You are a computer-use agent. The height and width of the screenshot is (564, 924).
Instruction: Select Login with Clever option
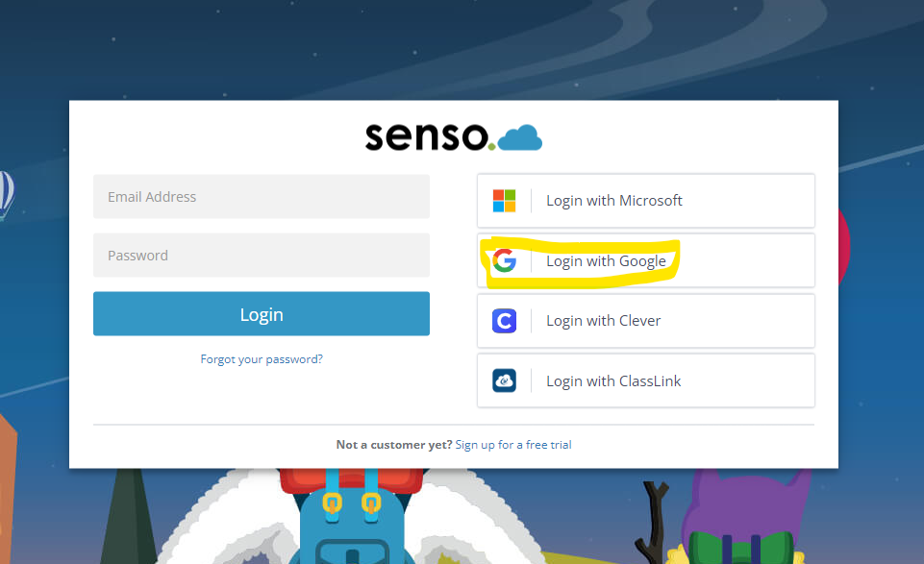tap(646, 321)
